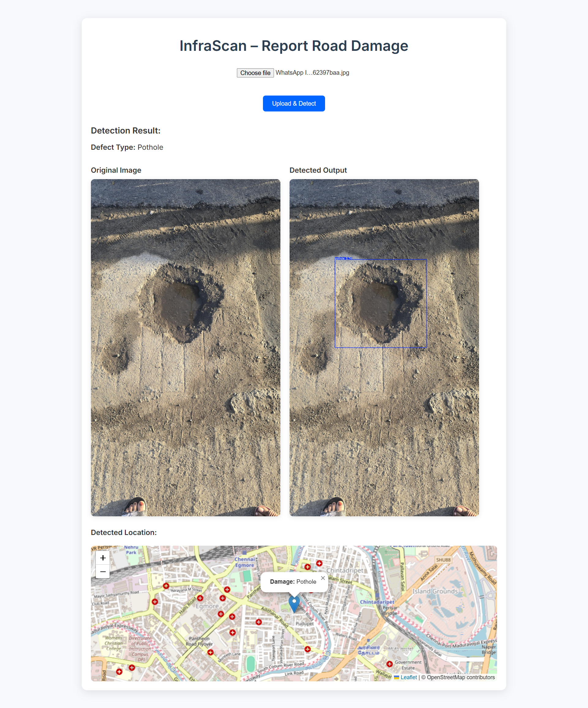Click the pothole bounding box label
The image size is (588, 708).
pos(343,258)
